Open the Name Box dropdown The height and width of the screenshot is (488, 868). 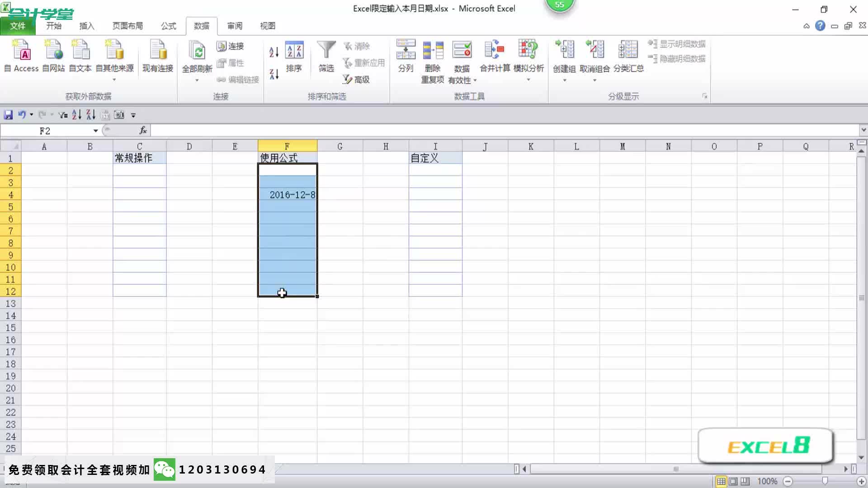point(95,131)
